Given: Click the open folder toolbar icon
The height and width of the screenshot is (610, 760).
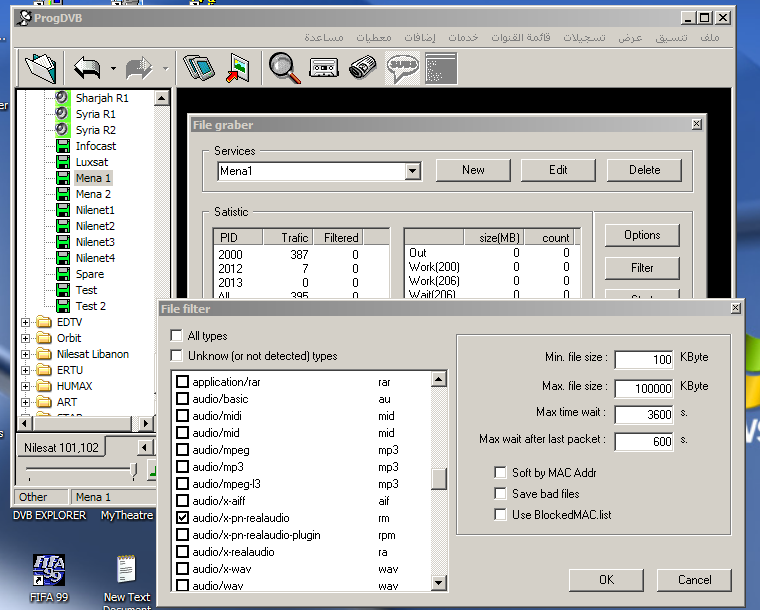Looking at the screenshot, I should pyautogui.click(x=41, y=68).
